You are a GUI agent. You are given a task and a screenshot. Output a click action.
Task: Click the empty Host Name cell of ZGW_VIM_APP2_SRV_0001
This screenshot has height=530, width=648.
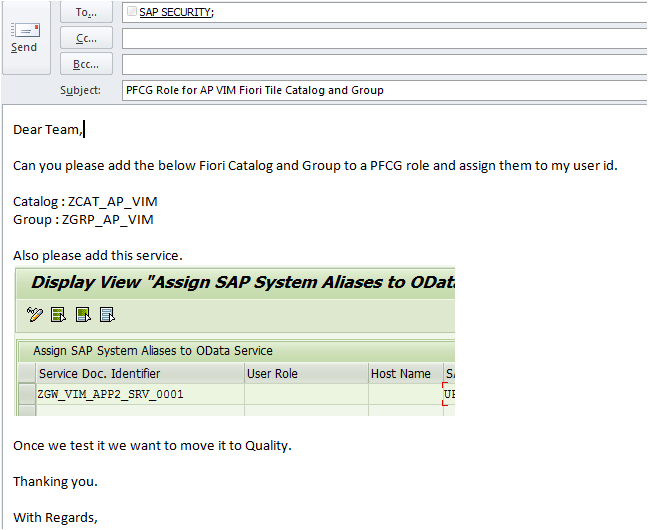click(x=405, y=394)
